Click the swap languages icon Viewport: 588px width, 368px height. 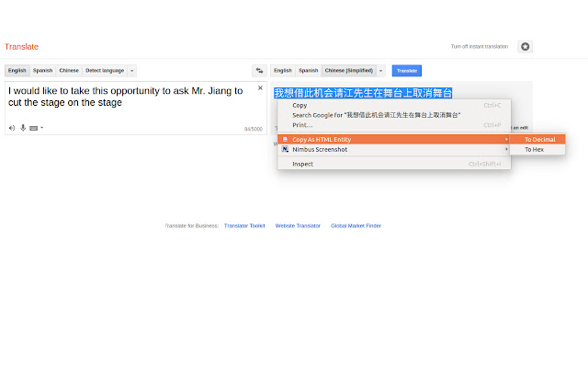point(259,70)
